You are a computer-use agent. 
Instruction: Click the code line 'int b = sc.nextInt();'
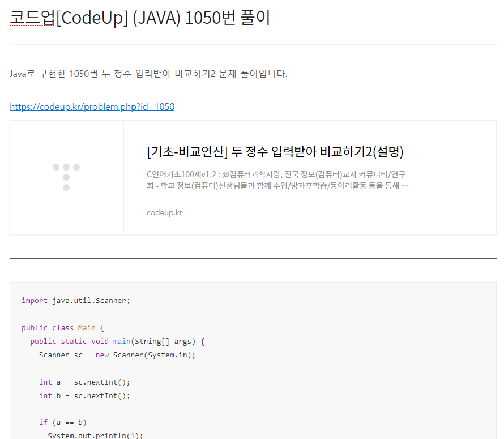pyautogui.click(x=84, y=395)
